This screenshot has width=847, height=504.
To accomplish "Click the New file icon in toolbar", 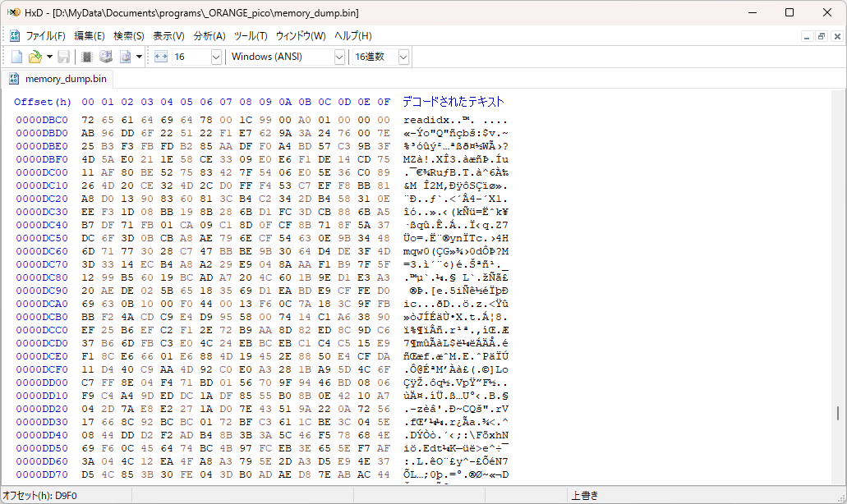I will point(16,57).
